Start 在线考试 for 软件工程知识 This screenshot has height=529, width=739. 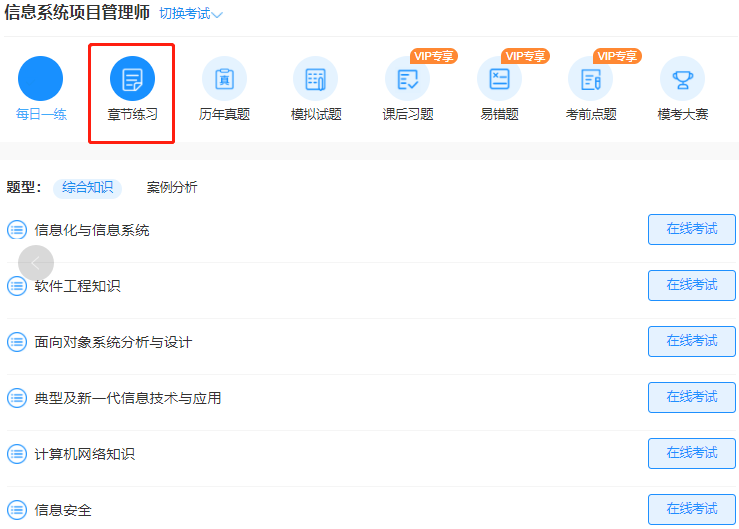coord(692,285)
